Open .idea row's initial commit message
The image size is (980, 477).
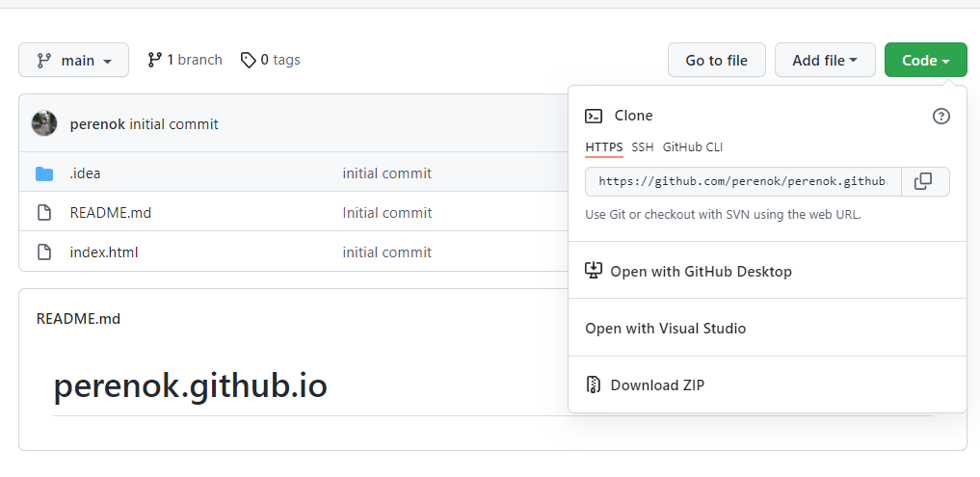[386, 173]
